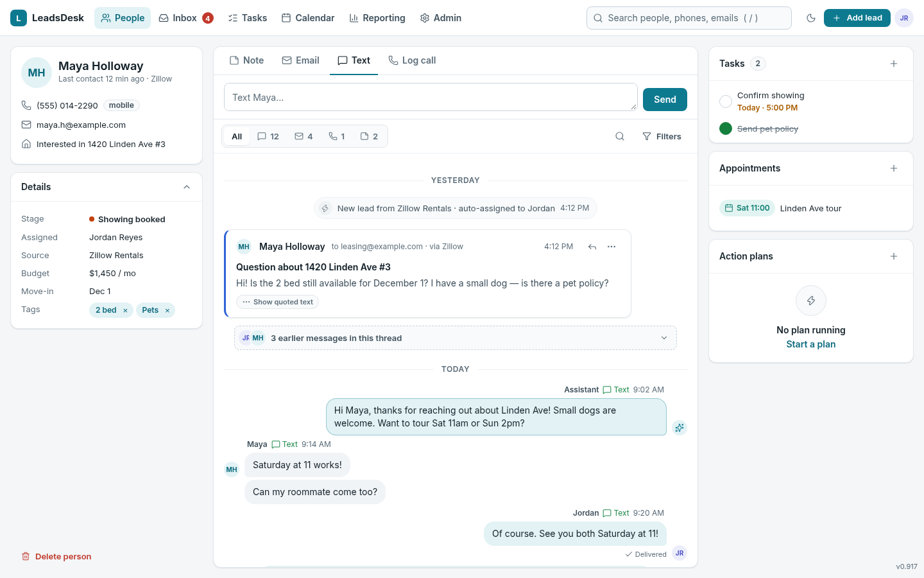The height and width of the screenshot is (578, 924).
Task: Click the New lead from Zillow Rentals event
Action: pos(456,208)
